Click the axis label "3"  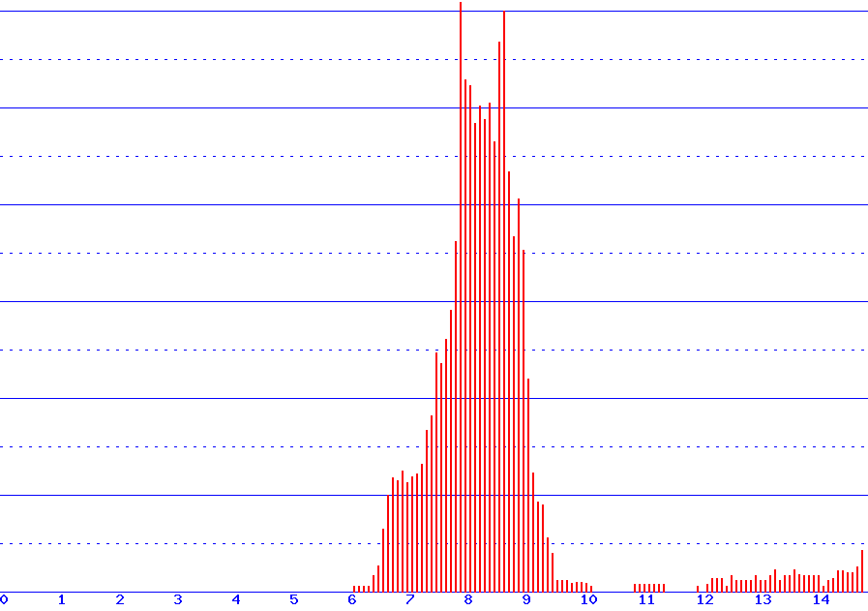point(178,599)
